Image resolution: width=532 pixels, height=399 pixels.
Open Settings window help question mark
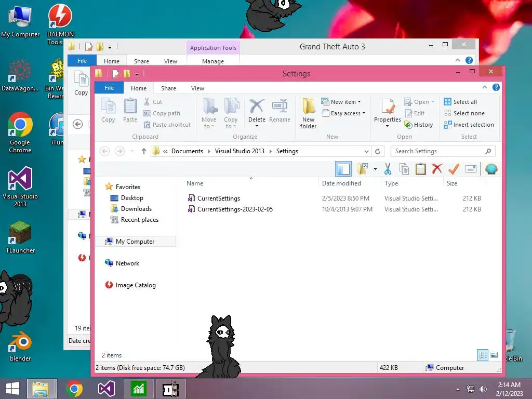tap(496, 87)
